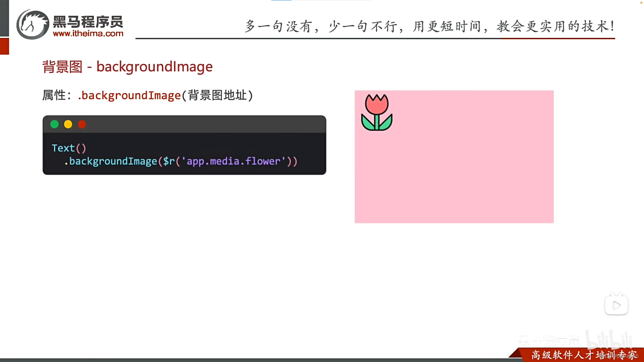Click the code $r('app.media.flower')
Screen dimensions: 644x362
[x=227, y=161]
